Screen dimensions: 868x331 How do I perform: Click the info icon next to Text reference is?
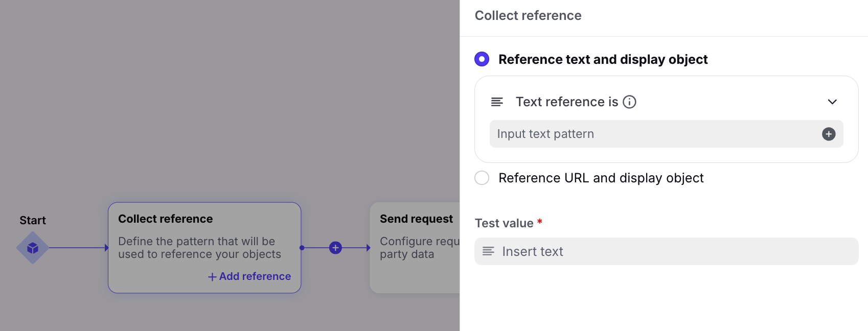click(630, 102)
